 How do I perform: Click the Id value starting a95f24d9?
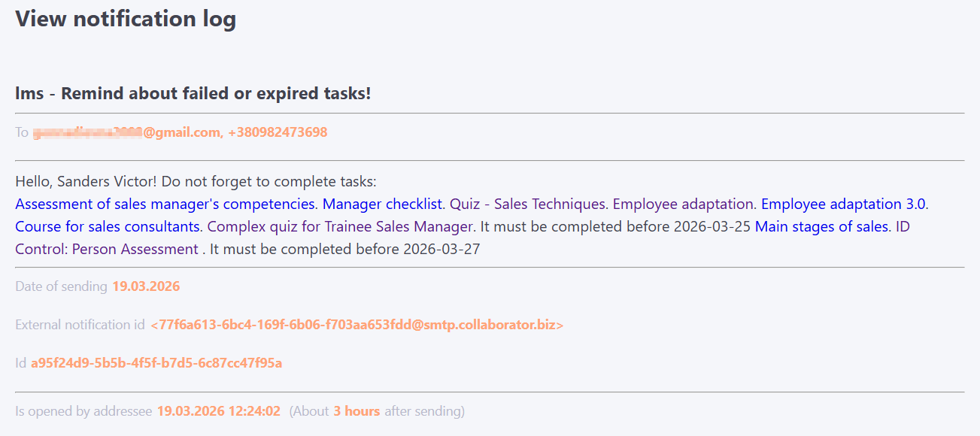pyautogui.click(x=156, y=363)
